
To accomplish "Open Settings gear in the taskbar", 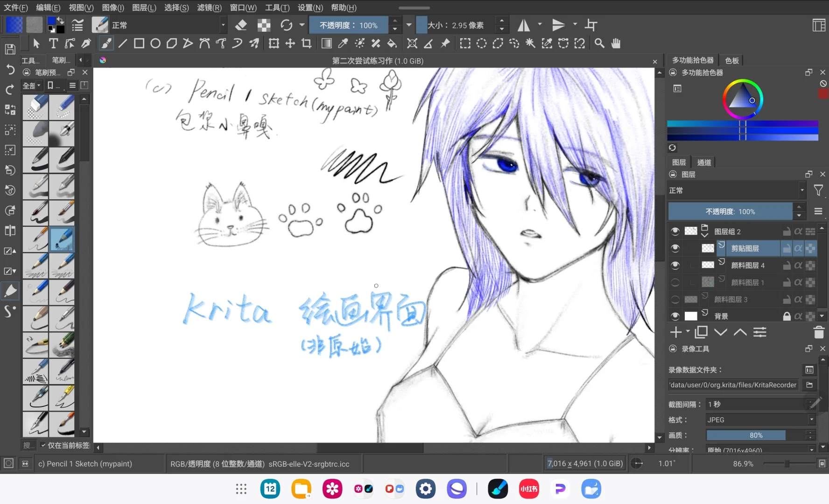I will click(x=426, y=489).
